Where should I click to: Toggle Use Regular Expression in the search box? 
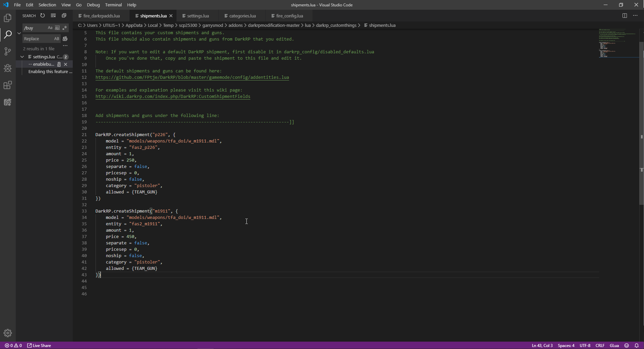pyautogui.click(x=65, y=28)
